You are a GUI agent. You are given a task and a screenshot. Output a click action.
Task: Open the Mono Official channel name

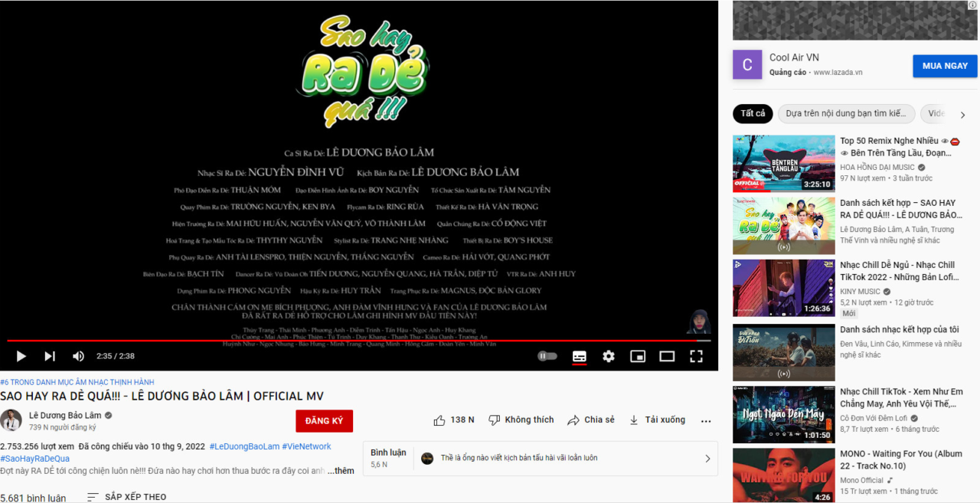pyautogui.click(x=861, y=481)
